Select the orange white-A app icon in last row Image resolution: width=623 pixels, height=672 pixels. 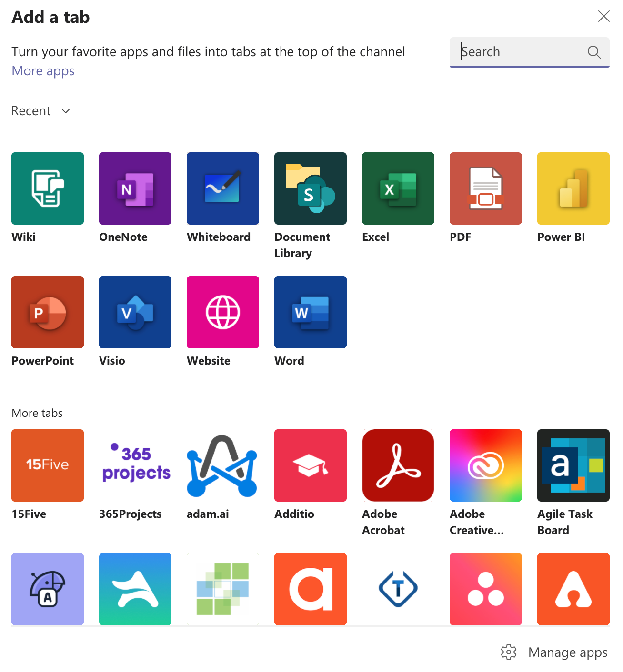pyautogui.click(x=573, y=589)
